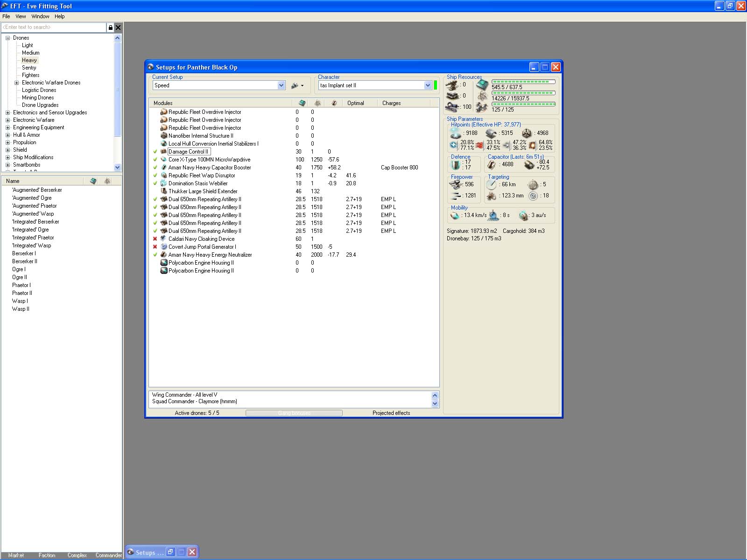This screenshot has height=560, width=747.
Task: Expand the Propulsion tree node
Action: (7, 142)
